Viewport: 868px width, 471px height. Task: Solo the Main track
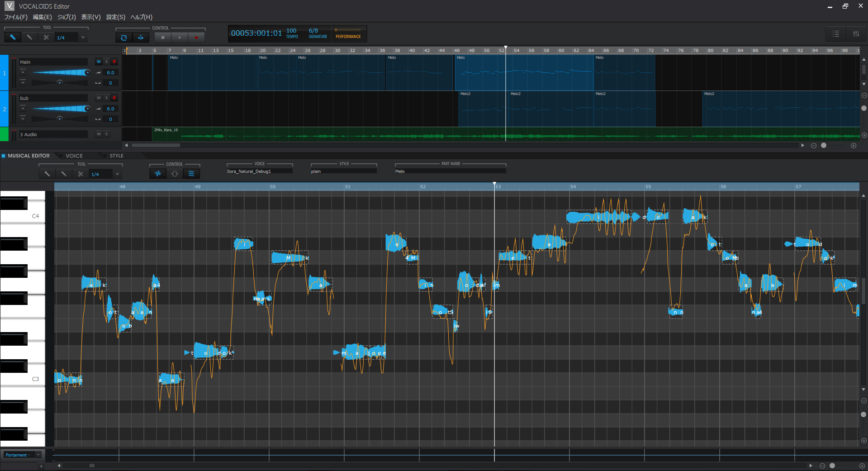tap(106, 62)
